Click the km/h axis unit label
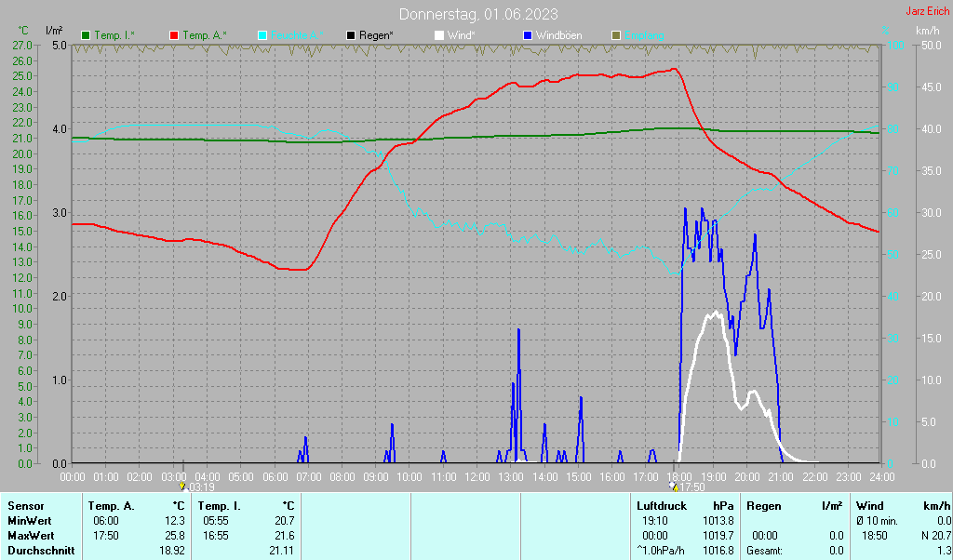 coord(927,31)
